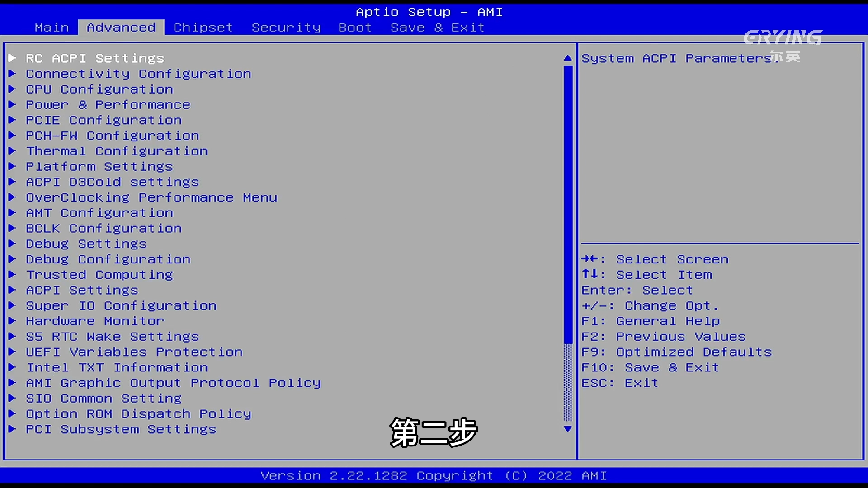Screen dimensions: 868x488
Task: Open the Boot tab
Action: pyautogui.click(x=355, y=28)
